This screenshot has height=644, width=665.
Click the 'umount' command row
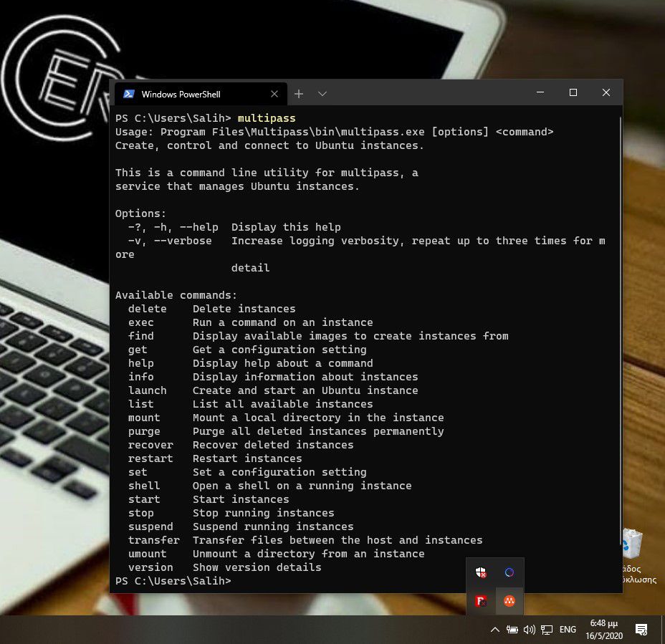coord(276,554)
